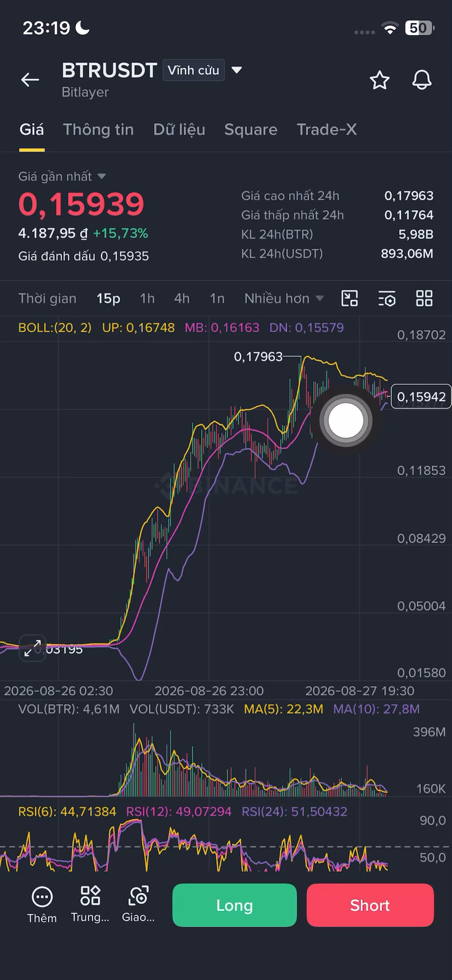Open price alert bell icon
Screen dimensions: 452x980
(422, 80)
